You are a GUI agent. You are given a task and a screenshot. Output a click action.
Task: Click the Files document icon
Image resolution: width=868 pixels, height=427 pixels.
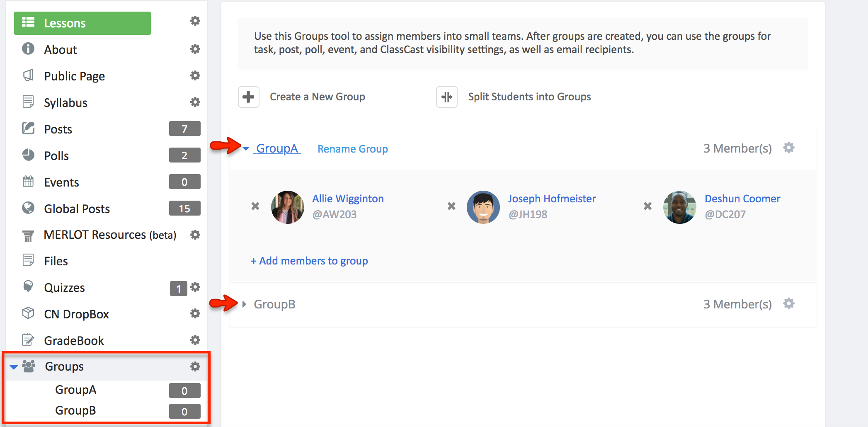[x=28, y=260]
